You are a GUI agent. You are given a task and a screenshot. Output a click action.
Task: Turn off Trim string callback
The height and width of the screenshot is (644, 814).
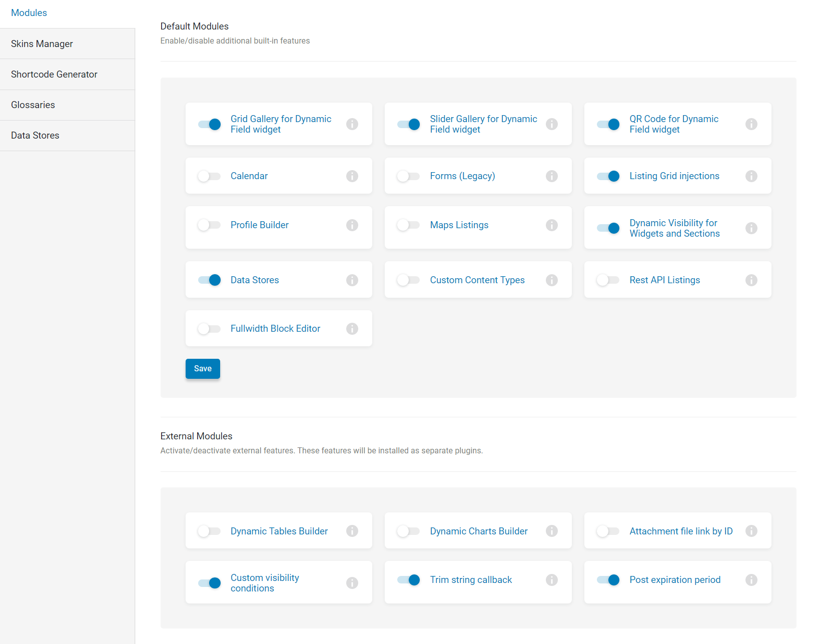(x=409, y=580)
